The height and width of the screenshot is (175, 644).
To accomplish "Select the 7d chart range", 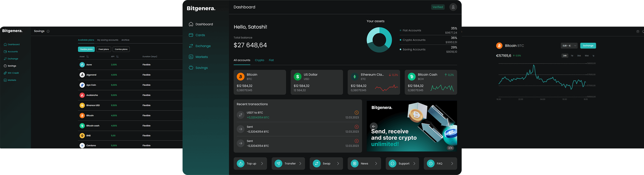I will (x=572, y=55).
